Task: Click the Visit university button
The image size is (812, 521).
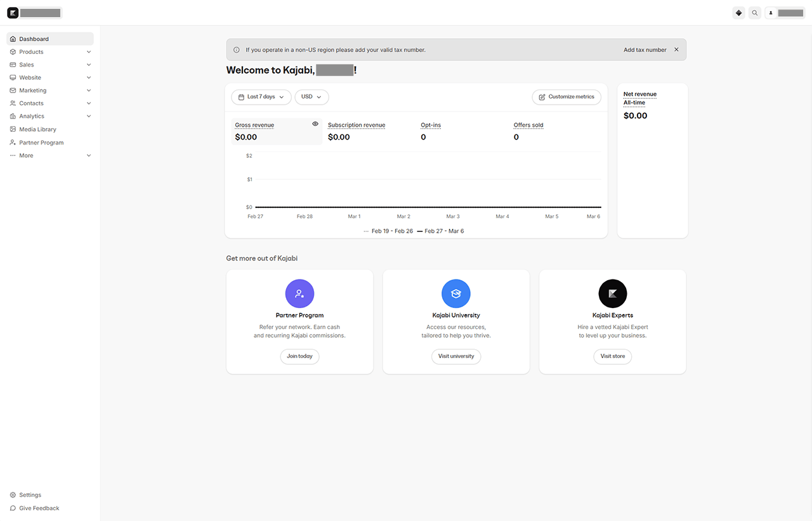Action: click(x=456, y=356)
